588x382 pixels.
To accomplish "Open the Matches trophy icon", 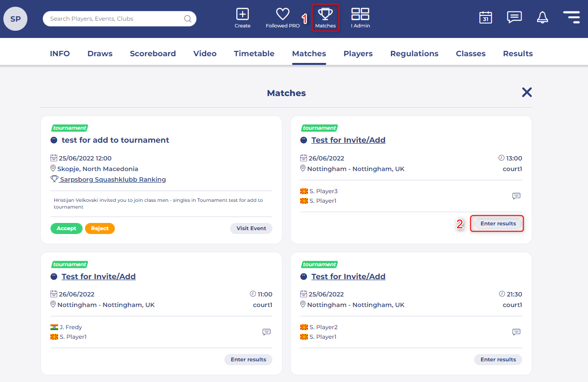I will point(325,14).
